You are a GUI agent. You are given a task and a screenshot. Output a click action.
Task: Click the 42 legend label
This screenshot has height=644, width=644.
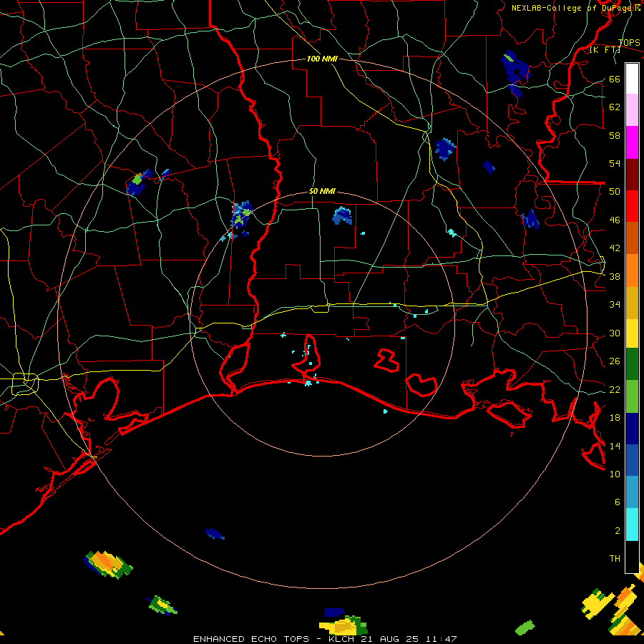click(x=615, y=248)
